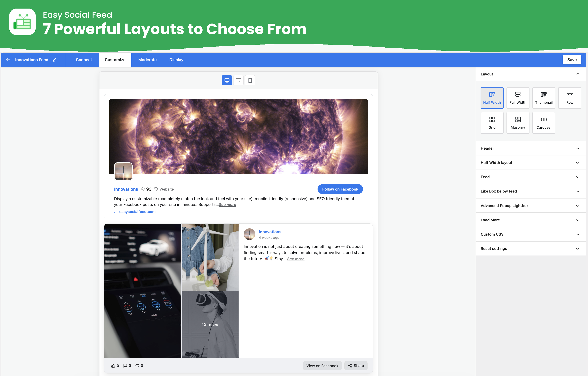Open the 12+ more image tile
This screenshot has width=588, height=376.
tap(210, 324)
